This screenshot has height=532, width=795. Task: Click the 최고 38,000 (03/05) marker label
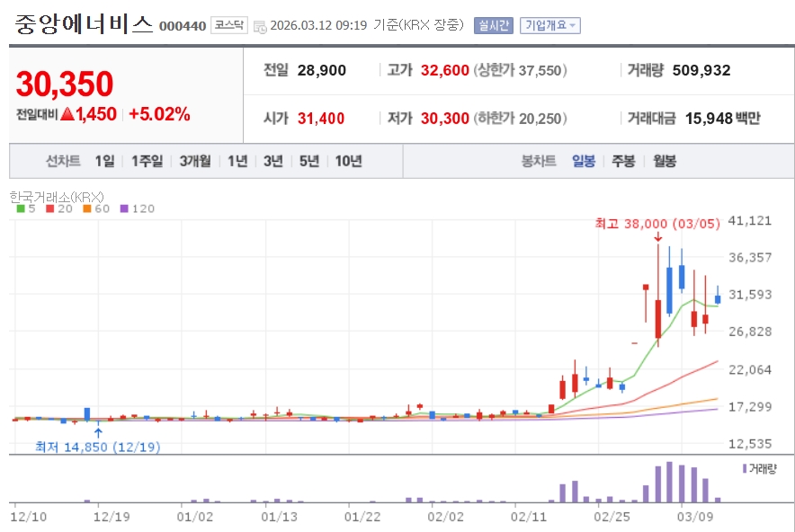[657, 224]
